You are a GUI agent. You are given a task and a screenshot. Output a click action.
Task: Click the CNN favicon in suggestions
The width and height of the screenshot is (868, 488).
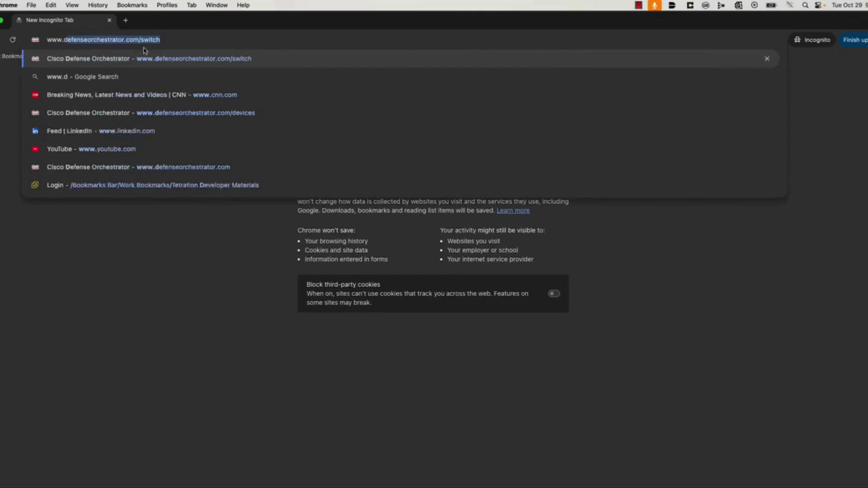click(35, 95)
